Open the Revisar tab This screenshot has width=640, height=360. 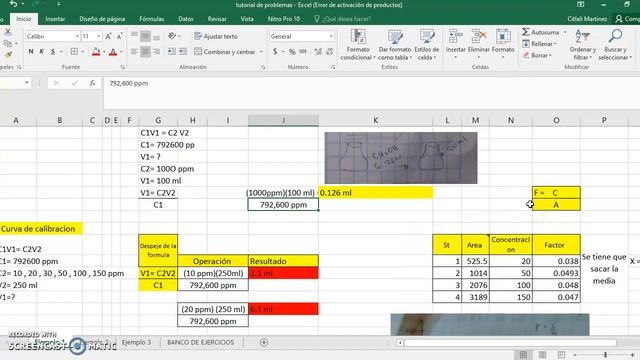(x=217, y=19)
